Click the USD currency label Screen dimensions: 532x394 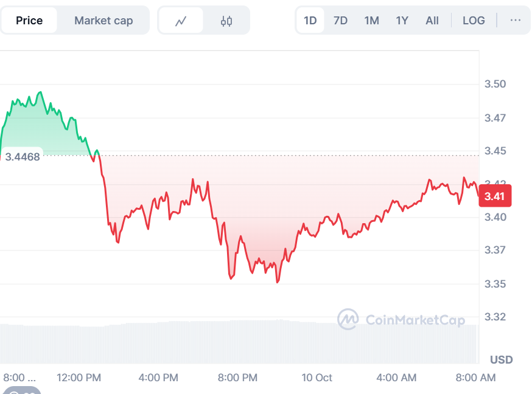(x=501, y=359)
